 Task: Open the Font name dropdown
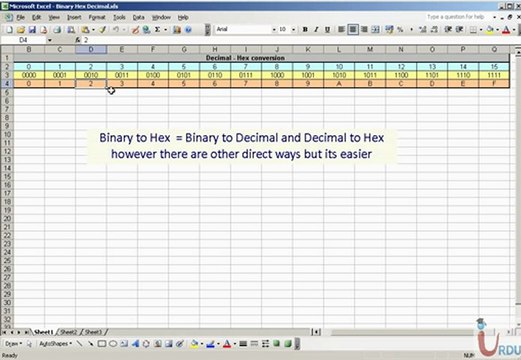[274, 30]
